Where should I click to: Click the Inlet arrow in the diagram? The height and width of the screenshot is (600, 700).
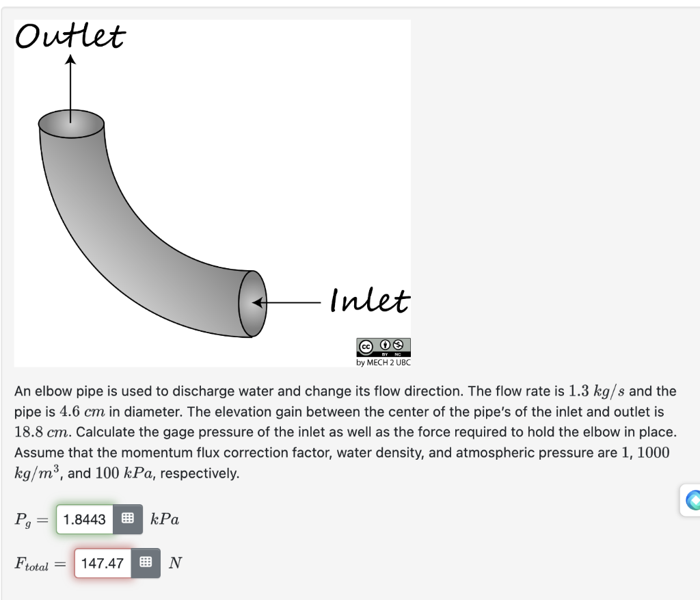click(x=287, y=302)
